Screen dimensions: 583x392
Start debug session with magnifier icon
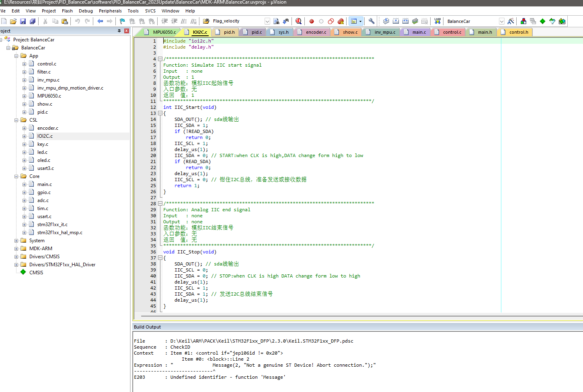(x=298, y=21)
